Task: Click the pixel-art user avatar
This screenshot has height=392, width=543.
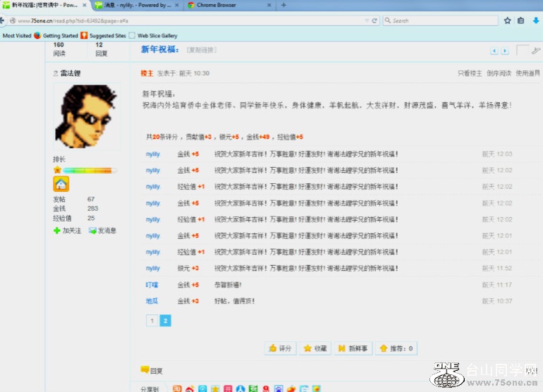Action: click(87, 117)
